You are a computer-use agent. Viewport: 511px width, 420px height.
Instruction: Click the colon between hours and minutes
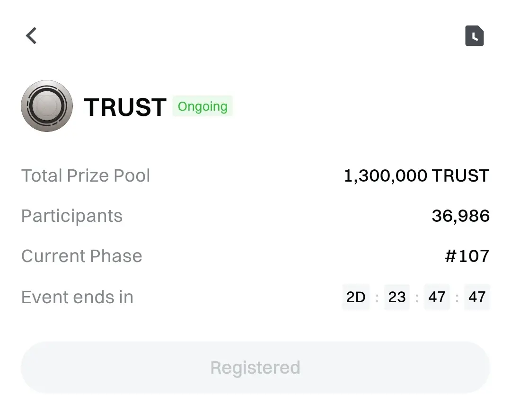[x=417, y=298]
